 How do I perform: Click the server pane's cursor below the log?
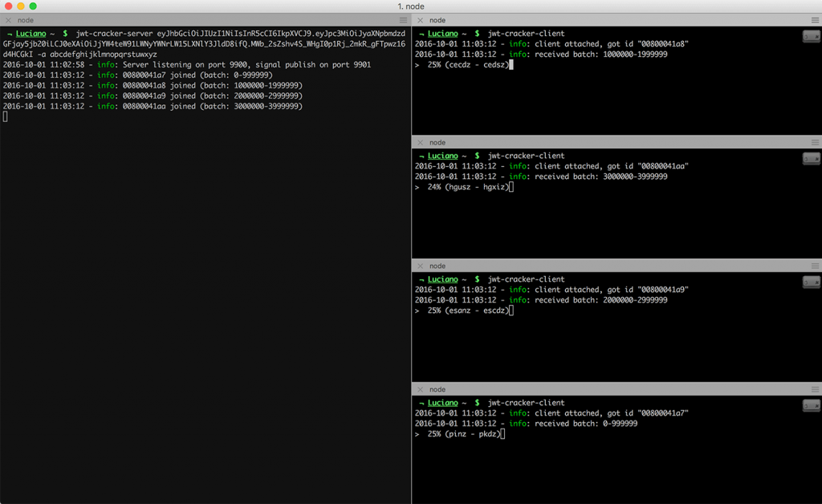[x=6, y=117]
